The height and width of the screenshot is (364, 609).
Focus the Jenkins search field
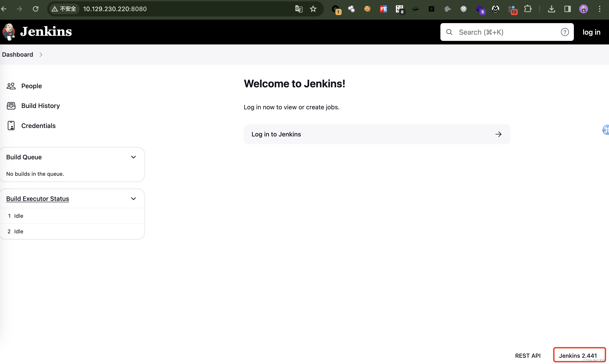click(x=507, y=32)
